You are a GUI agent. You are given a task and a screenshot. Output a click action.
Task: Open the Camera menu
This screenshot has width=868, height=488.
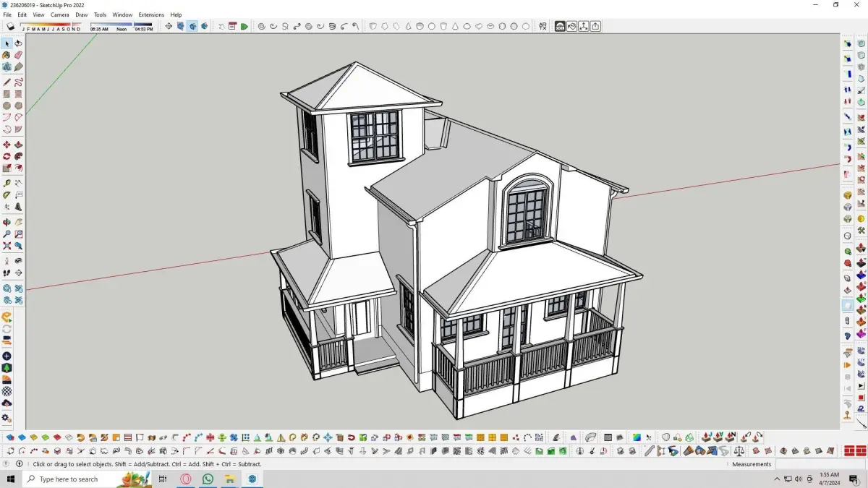coord(60,14)
